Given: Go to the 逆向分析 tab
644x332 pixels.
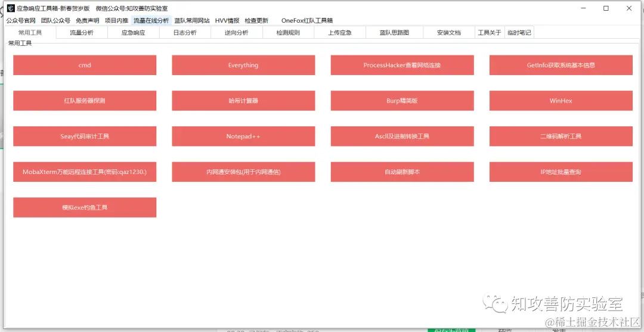Looking at the screenshot, I should 237,33.
